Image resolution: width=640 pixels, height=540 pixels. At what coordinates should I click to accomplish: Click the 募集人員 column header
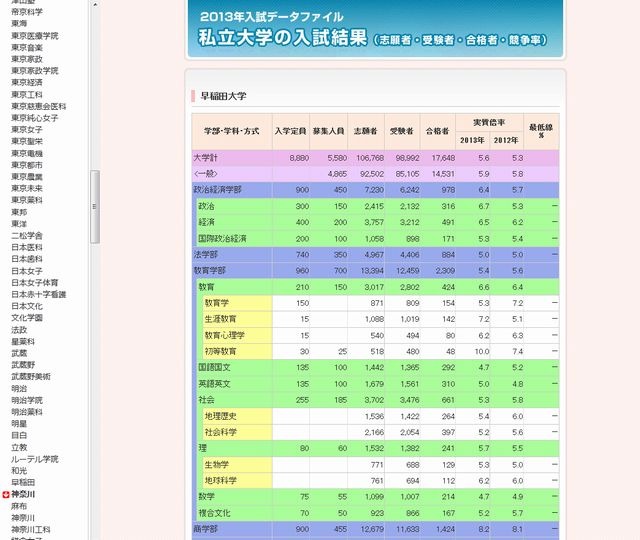pyautogui.click(x=329, y=131)
